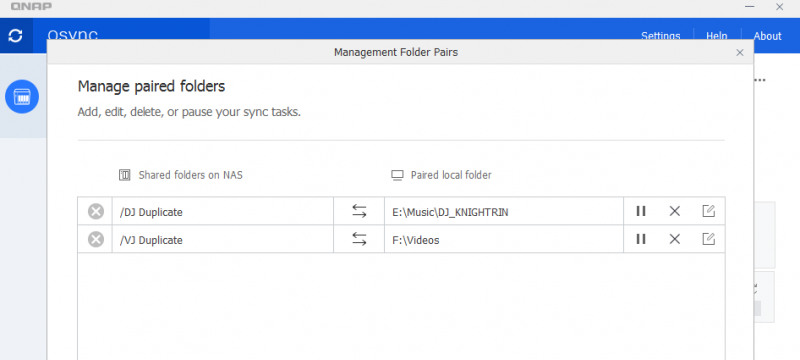800x360 pixels.
Task: Pause the /VJ Duplicate sync task
Action: tap(641, 239)
